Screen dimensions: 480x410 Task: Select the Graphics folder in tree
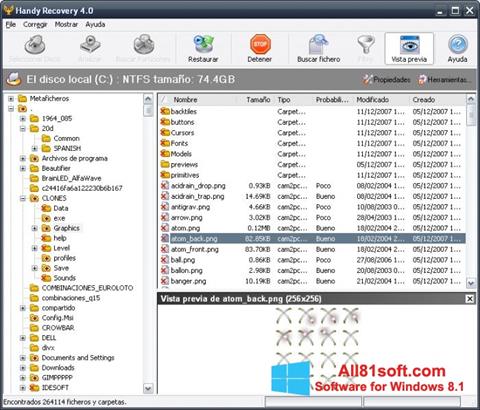pyautogui.click(x=66, y=228)
